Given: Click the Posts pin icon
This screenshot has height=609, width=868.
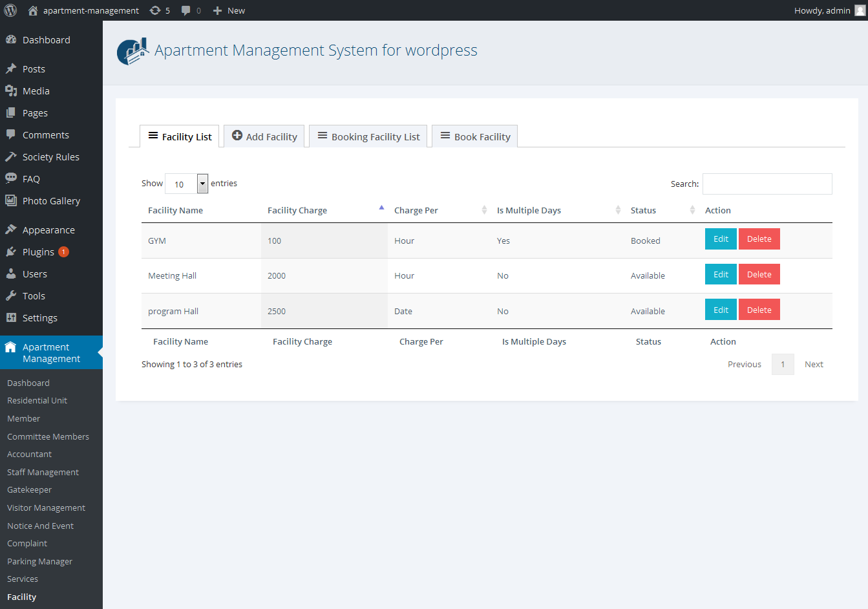Looking at the screenshot, I should 11,69.
